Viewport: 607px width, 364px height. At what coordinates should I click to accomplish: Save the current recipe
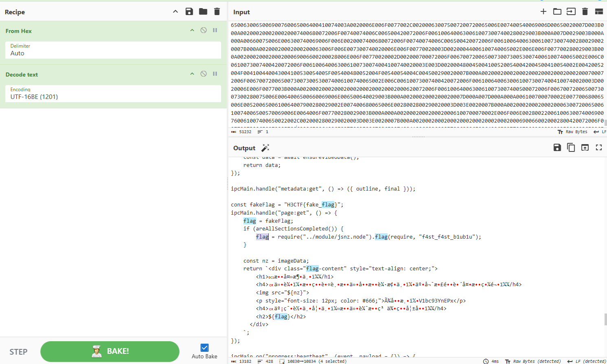click(x=189, y=12)
